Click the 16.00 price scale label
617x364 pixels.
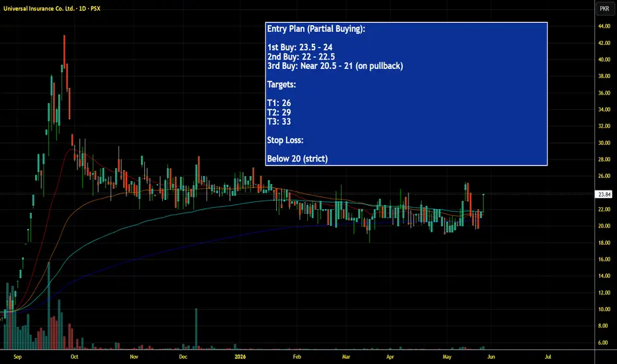(604, 259)
